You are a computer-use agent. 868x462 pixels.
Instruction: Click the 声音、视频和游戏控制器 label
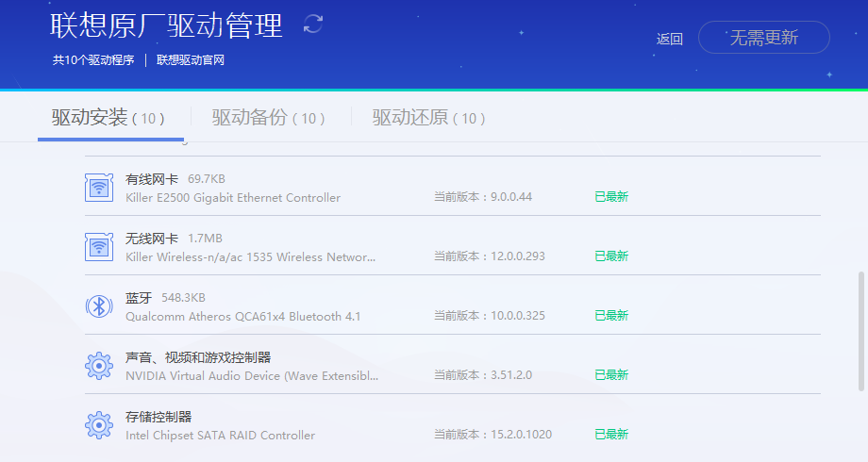[198, 357]
